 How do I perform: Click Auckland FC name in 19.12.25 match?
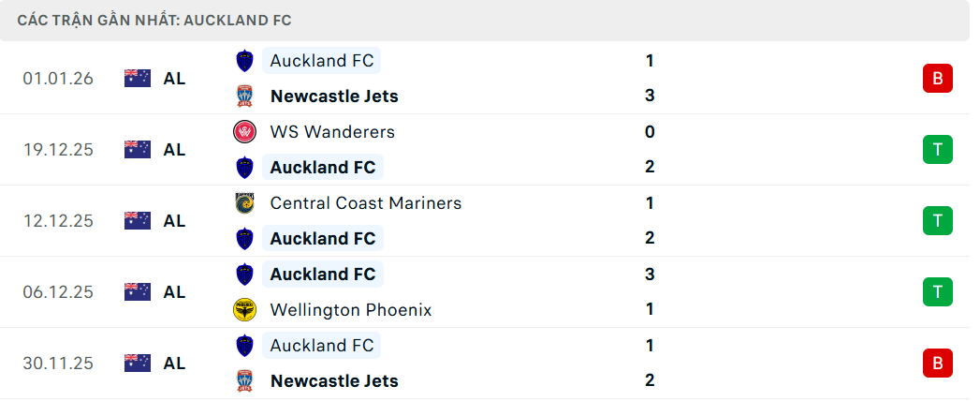[322, 167]
